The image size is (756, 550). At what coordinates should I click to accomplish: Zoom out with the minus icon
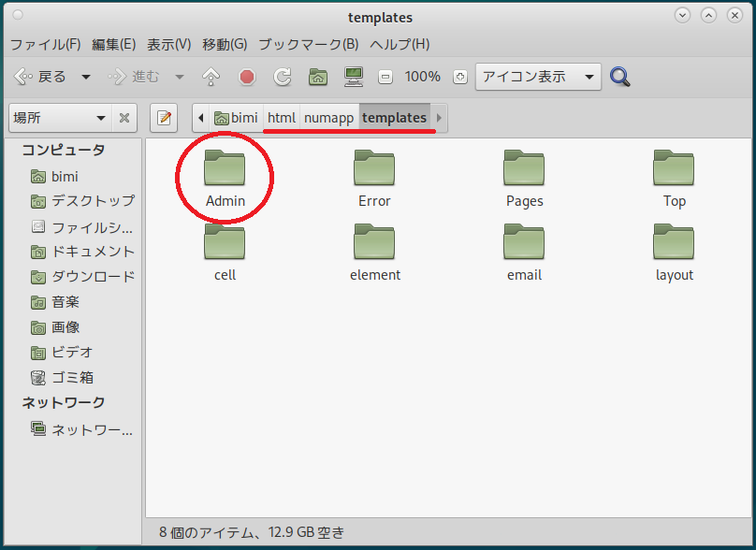click(x=385, y=77)
